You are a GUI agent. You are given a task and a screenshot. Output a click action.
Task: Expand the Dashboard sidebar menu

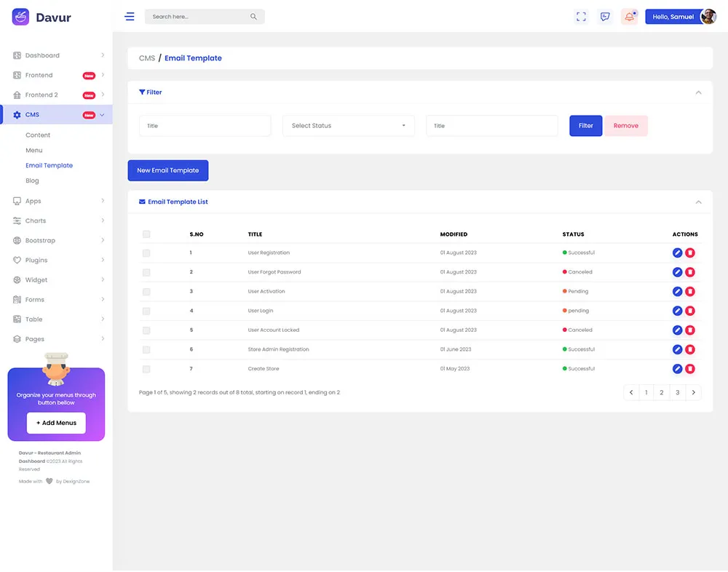(x=58, y=55)
